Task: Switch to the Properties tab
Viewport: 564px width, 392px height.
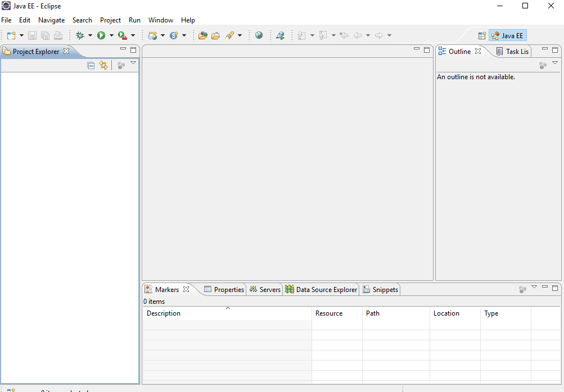Action: 224,290
